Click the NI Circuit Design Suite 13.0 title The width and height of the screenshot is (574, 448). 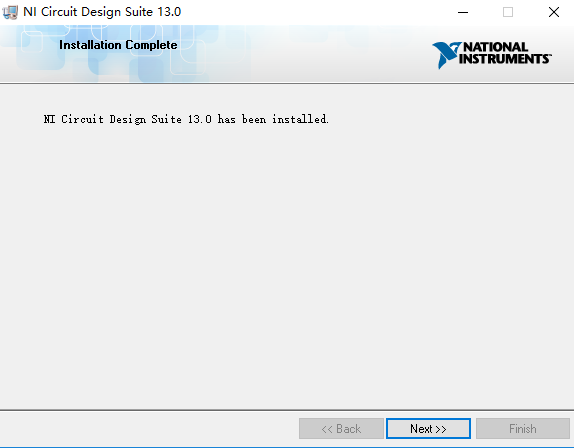click(102, 12)
